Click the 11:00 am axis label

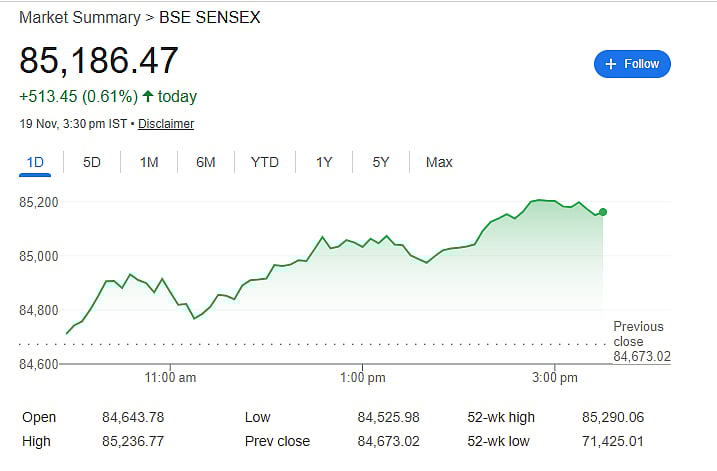pyautogui.click(x=170, y=378)
